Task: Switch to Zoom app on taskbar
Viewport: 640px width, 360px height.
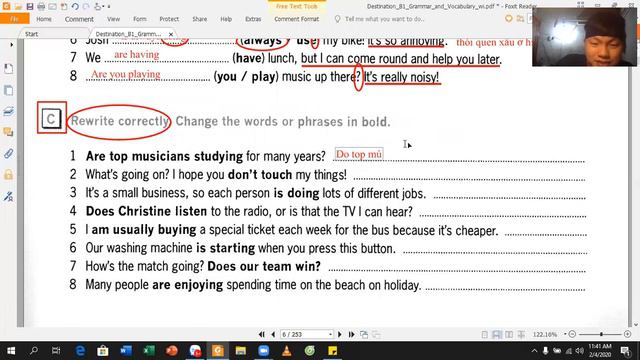Action: [x=264, y=351]
